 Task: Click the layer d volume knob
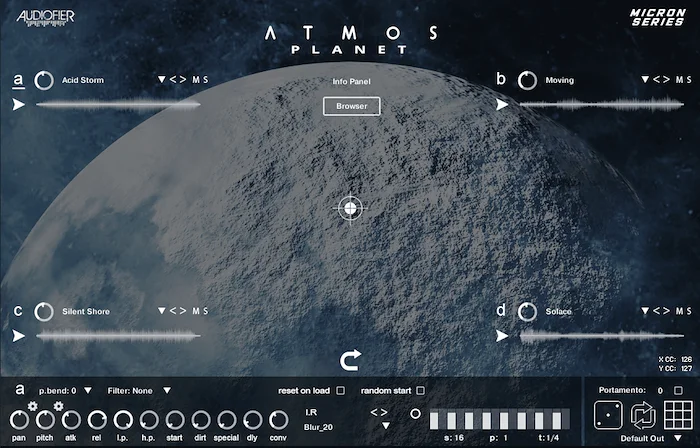click(527, 312)
